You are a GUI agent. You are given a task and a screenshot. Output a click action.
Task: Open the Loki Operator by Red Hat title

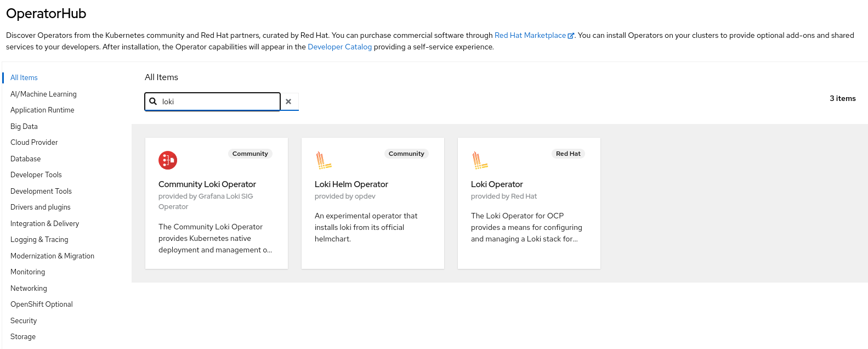pos(497,184)
